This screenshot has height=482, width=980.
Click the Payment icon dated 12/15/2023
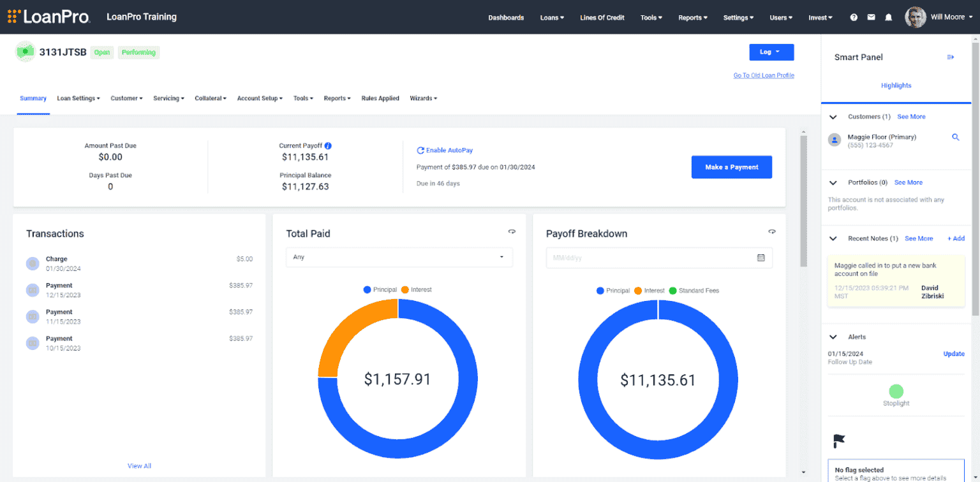33,290
